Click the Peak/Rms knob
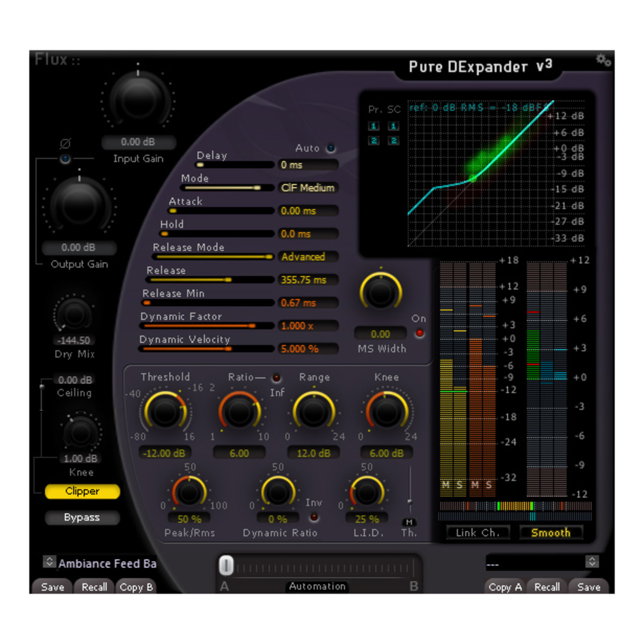This screenshot has height=644, width=644. click(189, 492)
